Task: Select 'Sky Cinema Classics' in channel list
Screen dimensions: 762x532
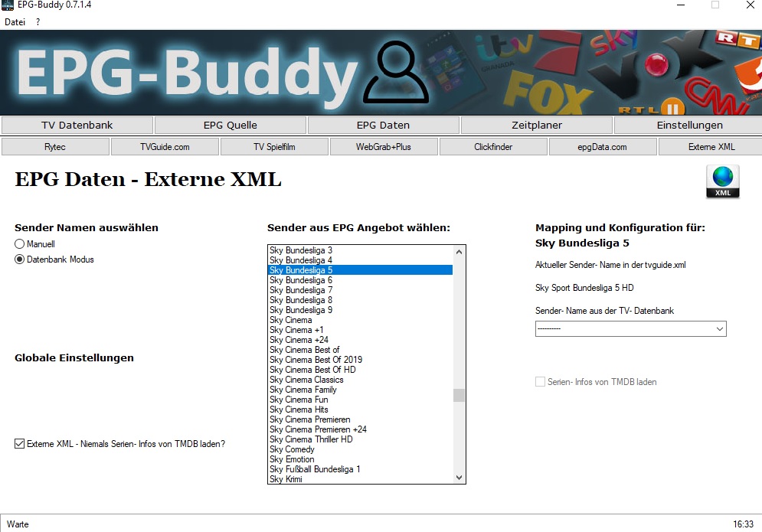Action: [x=361, y=380]
